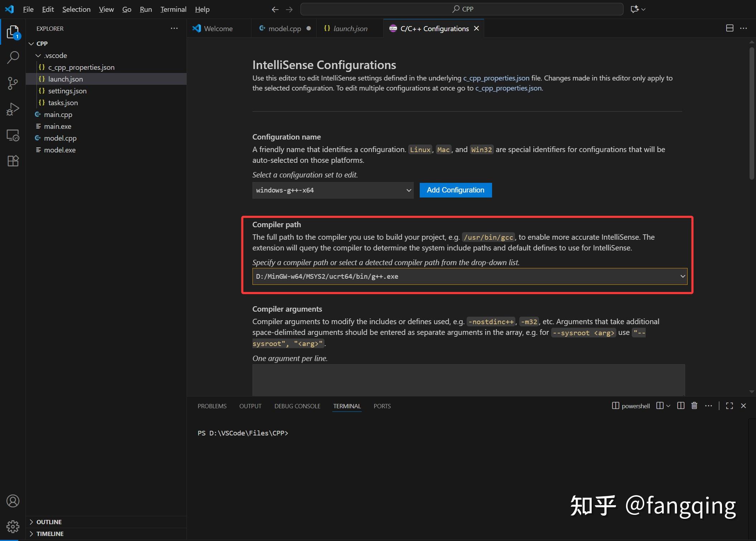Open the windows-g++-x64 configuration dropdown
The height and width of the screenshot is (541, 756).
[x=332, y=190]
